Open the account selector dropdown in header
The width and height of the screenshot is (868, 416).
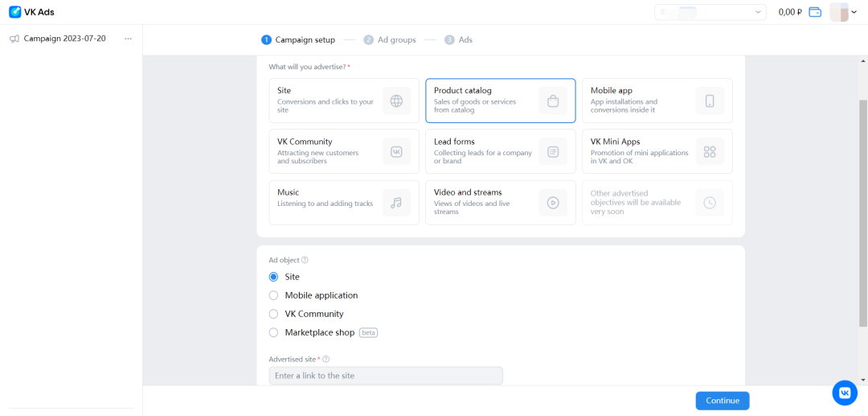pos(710,12)
